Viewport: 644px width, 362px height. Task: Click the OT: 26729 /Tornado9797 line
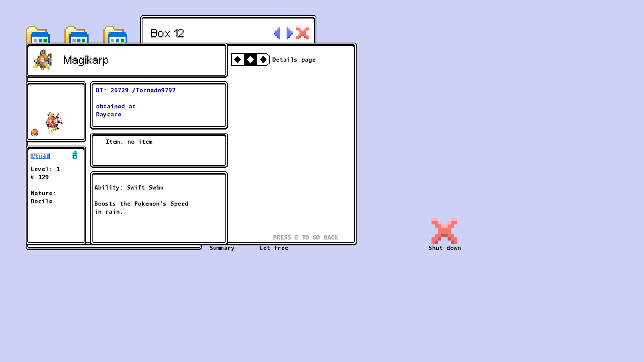click(136, 90)
